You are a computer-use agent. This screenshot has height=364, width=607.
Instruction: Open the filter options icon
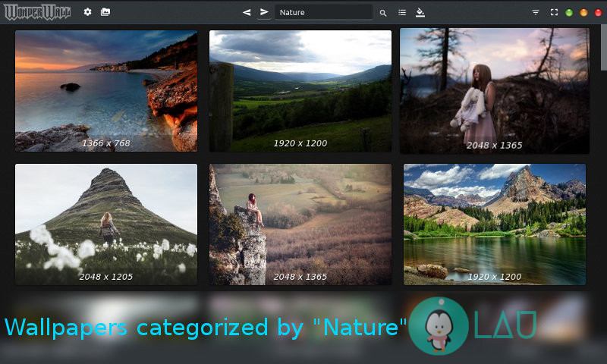(x=536, y=12)
